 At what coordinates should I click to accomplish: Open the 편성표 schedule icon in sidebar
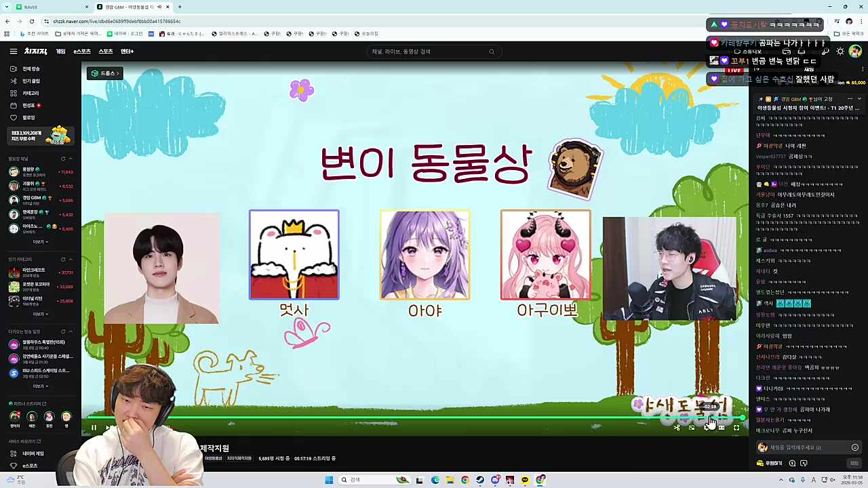click(x=14, y=106)
